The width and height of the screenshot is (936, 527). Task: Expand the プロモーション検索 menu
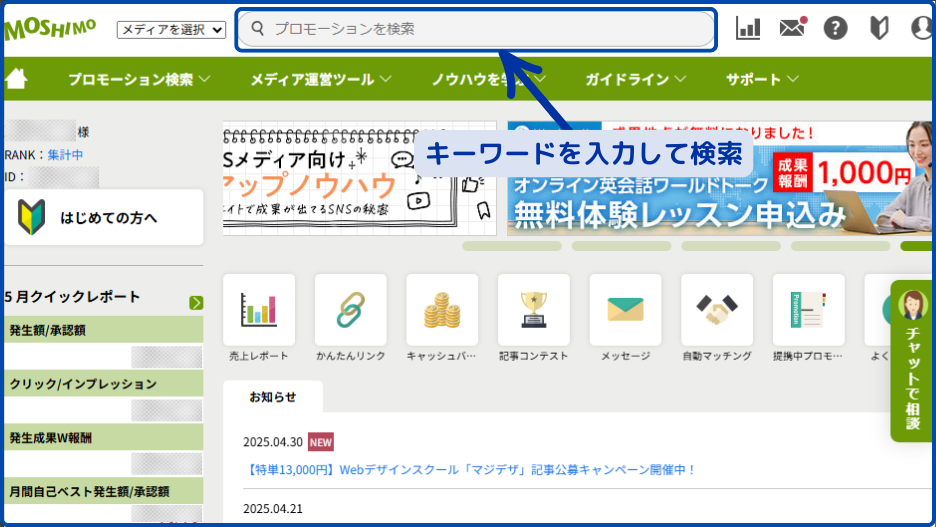139,79
